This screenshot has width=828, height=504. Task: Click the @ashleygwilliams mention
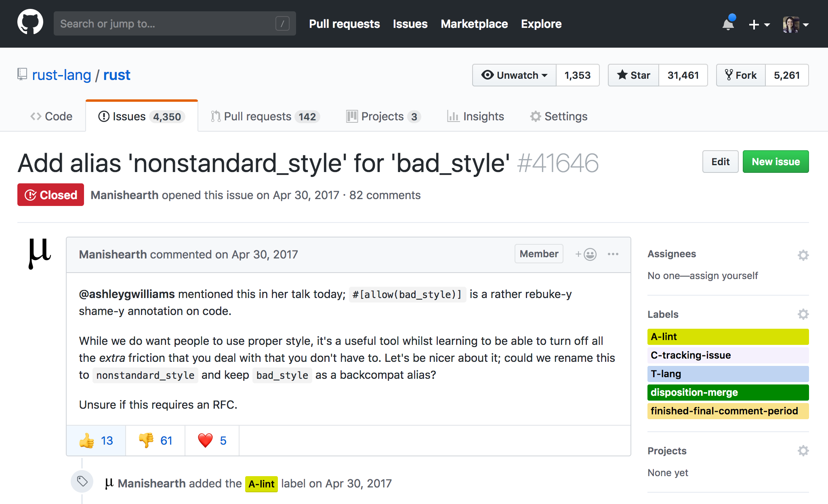click(127, 294)
